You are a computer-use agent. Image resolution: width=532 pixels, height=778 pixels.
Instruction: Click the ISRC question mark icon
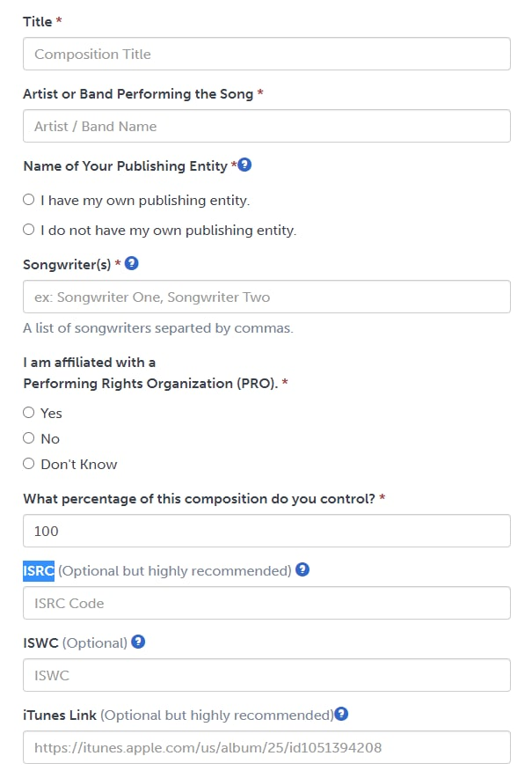(302, 569)
